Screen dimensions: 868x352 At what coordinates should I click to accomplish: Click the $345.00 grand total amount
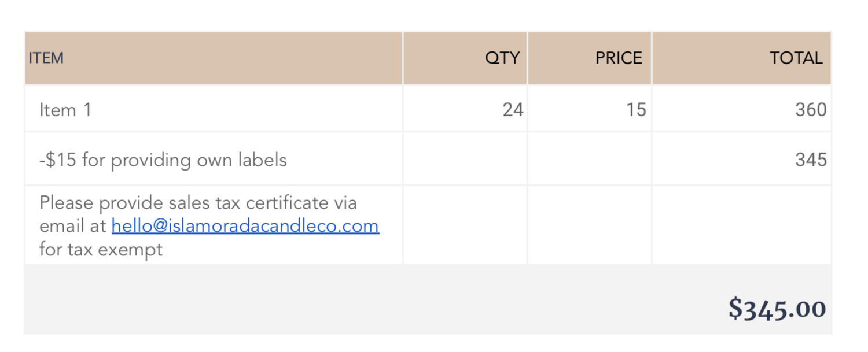[777, 308]
